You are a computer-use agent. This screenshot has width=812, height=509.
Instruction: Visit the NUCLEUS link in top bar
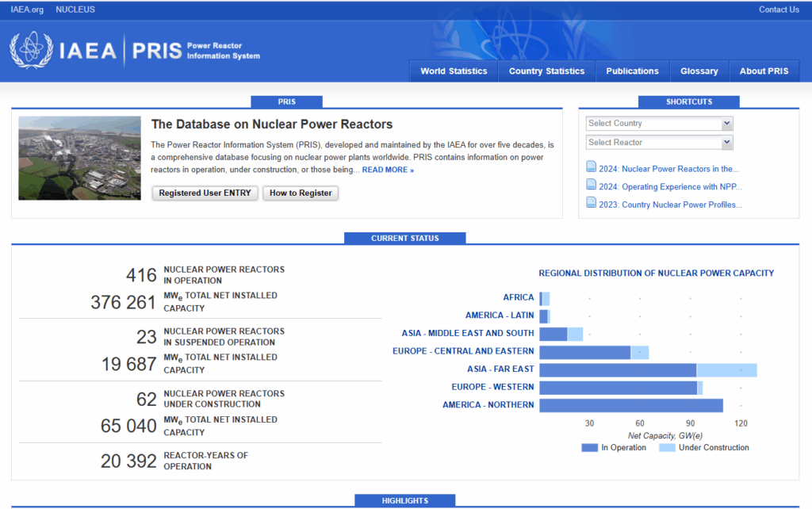[x=75, y=10]
